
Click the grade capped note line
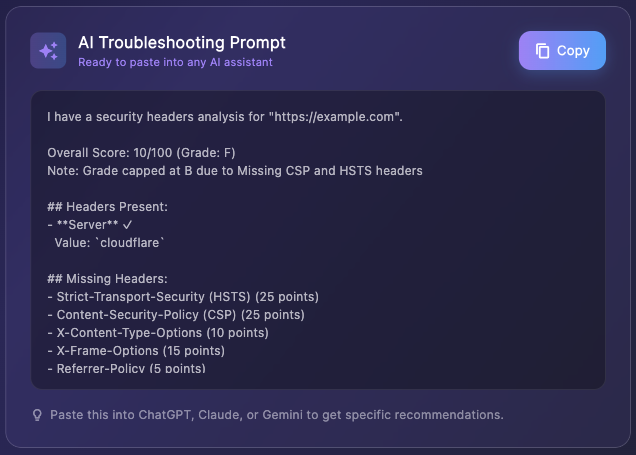pyautogui.click(x=235, y=171)
